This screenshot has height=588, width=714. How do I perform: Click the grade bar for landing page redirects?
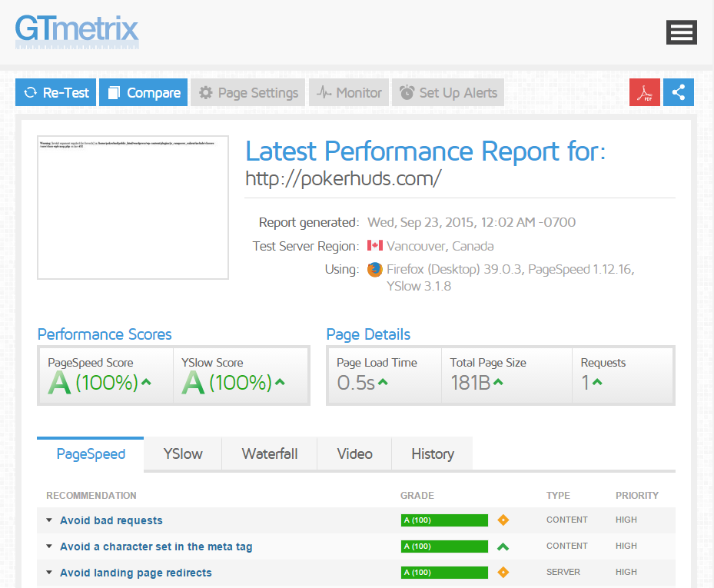point(444,573)
